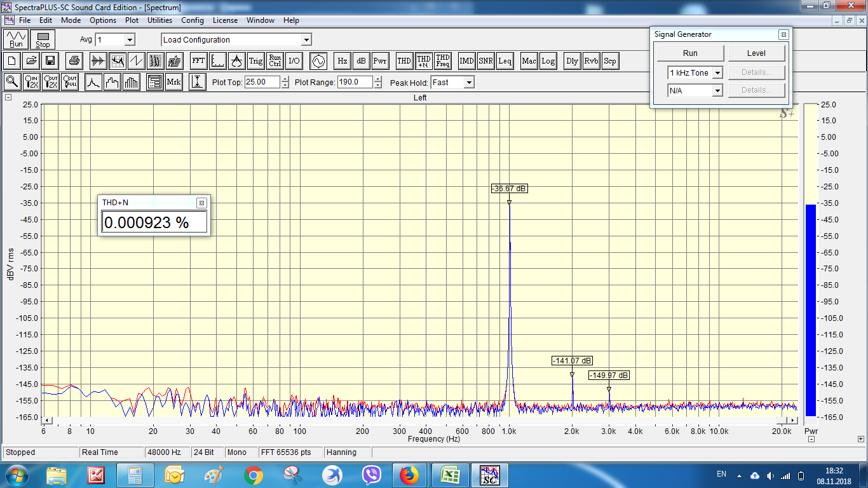
Task: Open the scaling settings ruler icon
Action: [x=217, y=61]
